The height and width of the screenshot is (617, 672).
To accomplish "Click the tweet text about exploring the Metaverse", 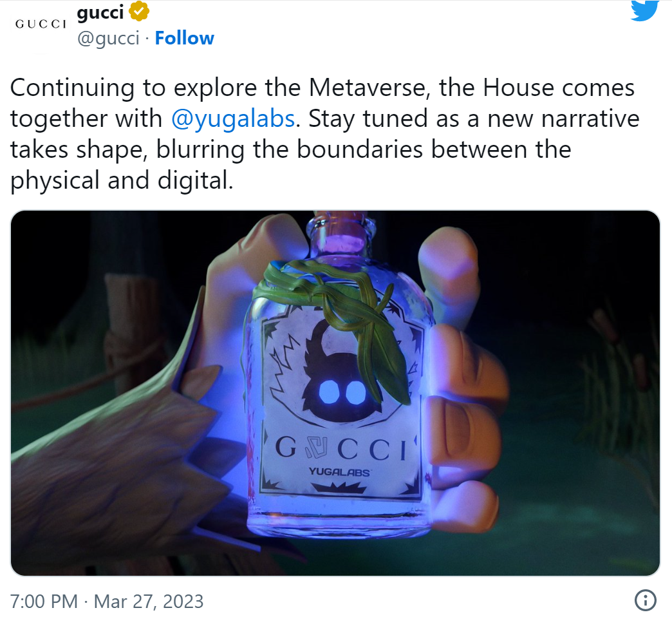I will click(324, 134).
